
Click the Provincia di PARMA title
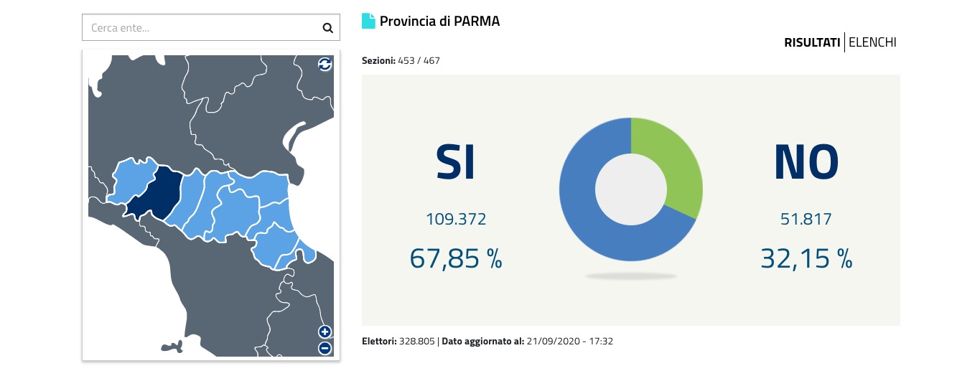click(439, 21)
